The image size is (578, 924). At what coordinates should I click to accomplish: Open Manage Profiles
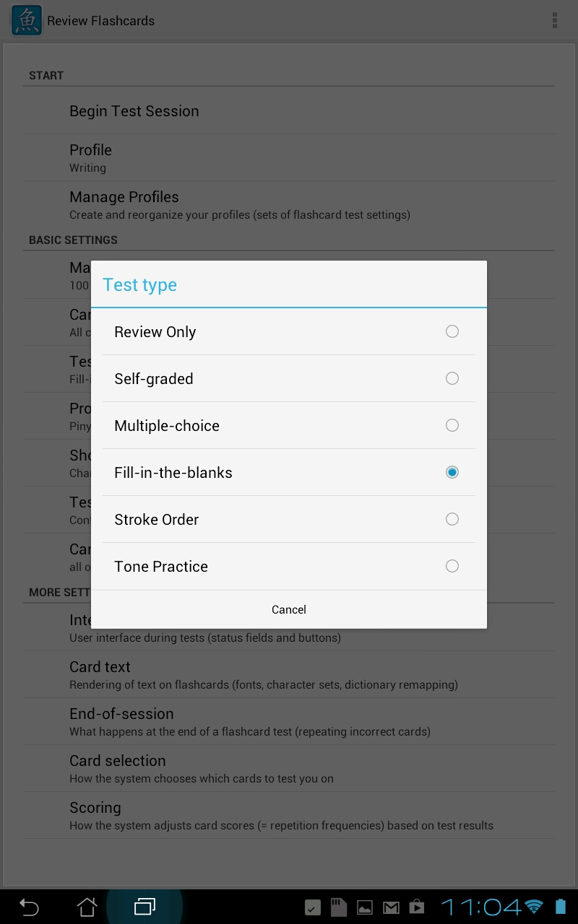(289, 204)
